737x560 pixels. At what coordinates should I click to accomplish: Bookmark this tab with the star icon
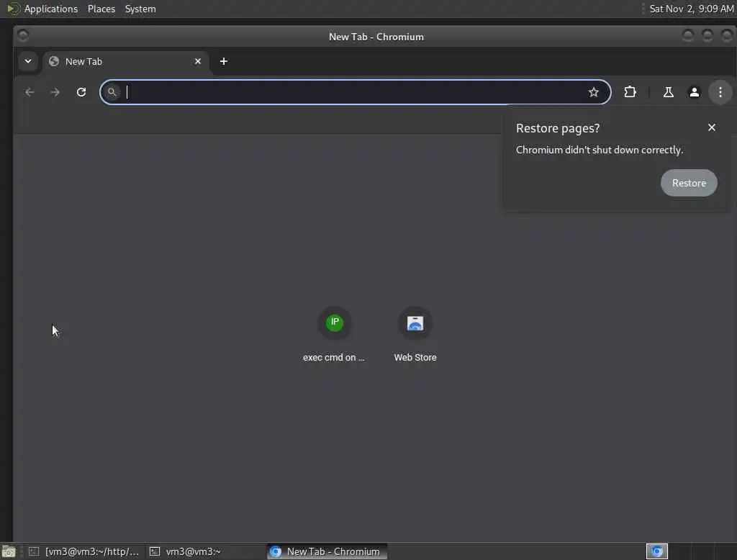593,92
